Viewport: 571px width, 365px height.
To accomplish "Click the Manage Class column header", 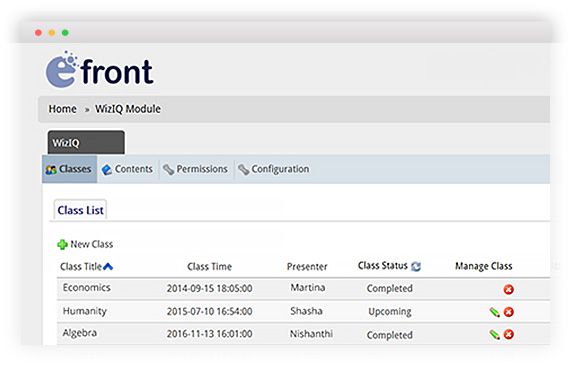I will pos(484,266).
